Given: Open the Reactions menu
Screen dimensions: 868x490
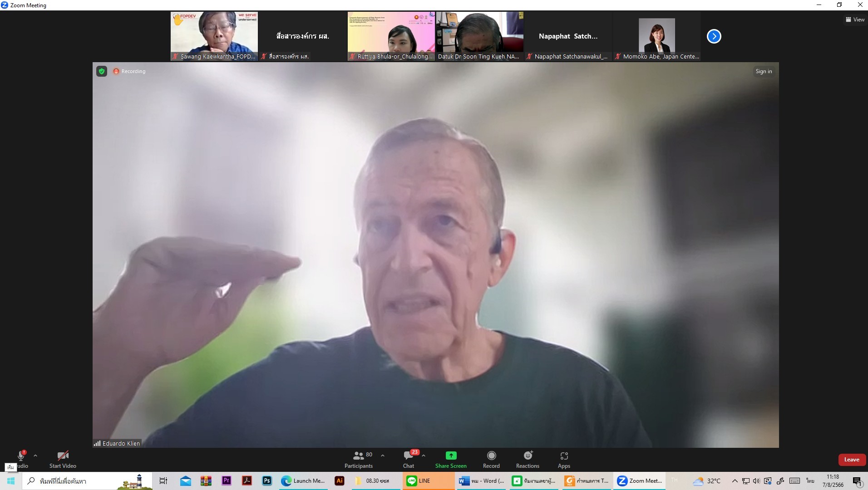Looking at the screenshot, I should click(528, 459).
